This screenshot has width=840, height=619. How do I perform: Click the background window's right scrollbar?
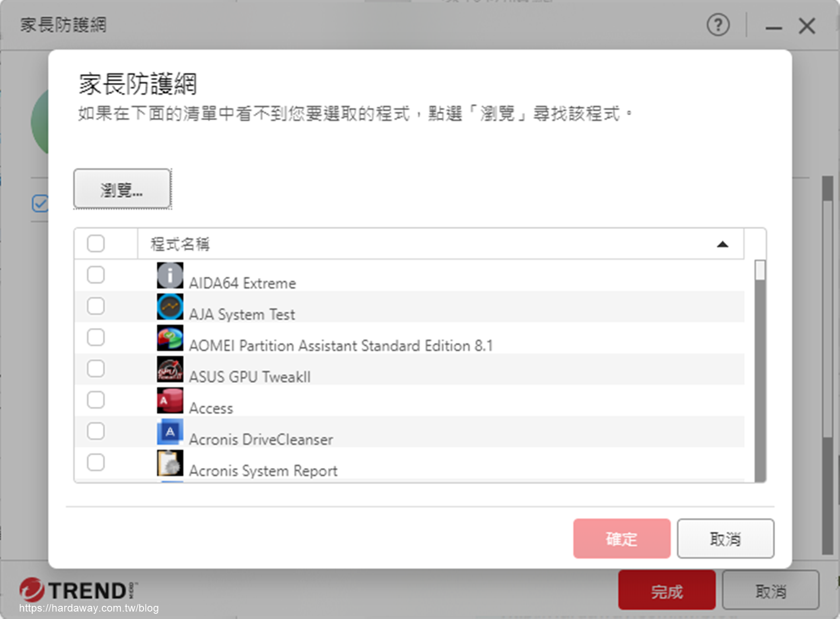click(827, 366)
